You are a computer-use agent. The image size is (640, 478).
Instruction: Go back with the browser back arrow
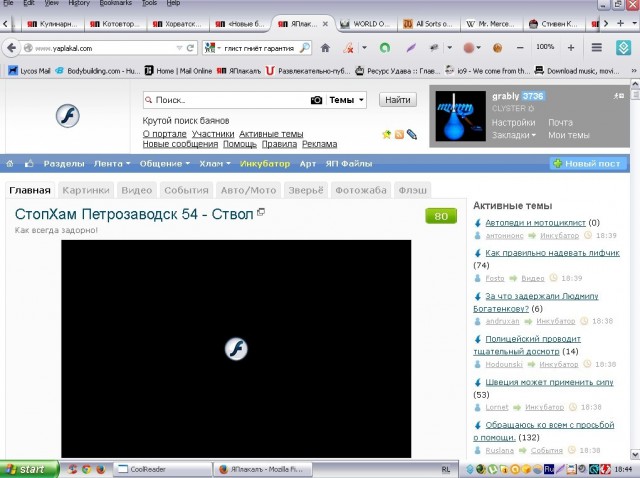click(x=11, y=48)
